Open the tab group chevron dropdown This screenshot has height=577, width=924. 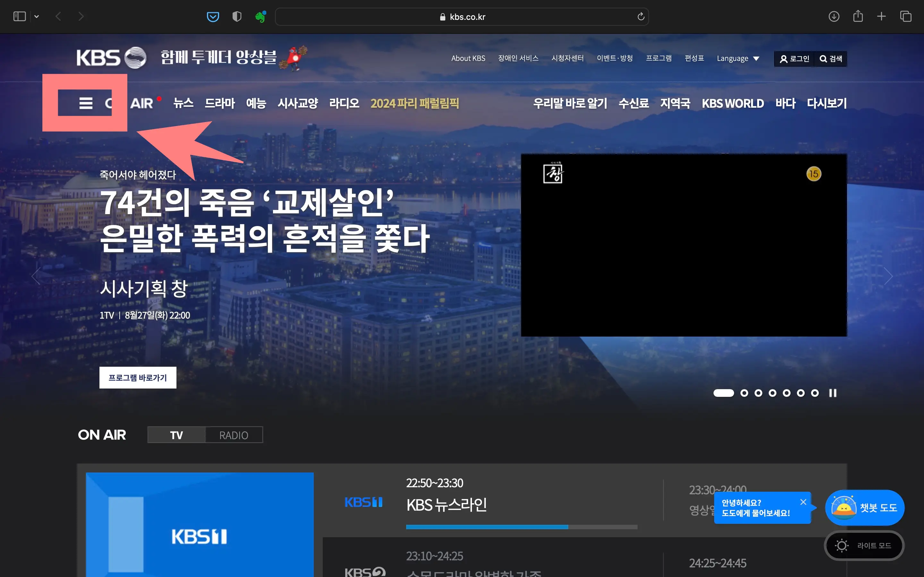tap(37, 16)
